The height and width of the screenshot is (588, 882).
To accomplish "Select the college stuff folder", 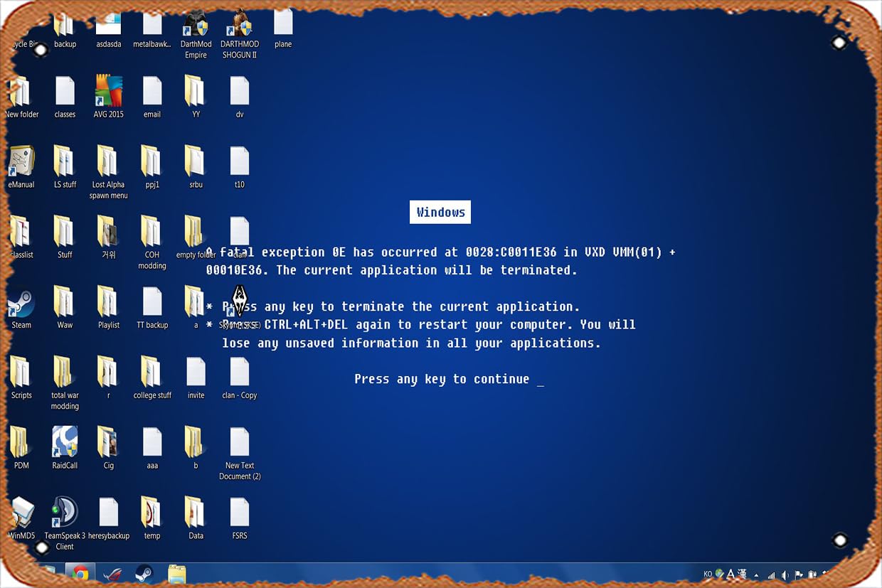I will pos(152,379).
